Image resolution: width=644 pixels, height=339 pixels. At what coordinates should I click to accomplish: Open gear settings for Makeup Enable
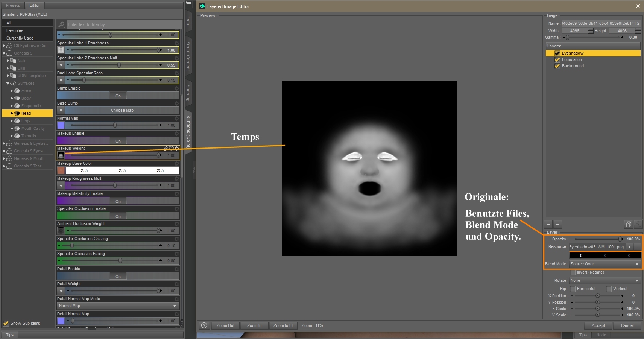(x=177, y=134)
